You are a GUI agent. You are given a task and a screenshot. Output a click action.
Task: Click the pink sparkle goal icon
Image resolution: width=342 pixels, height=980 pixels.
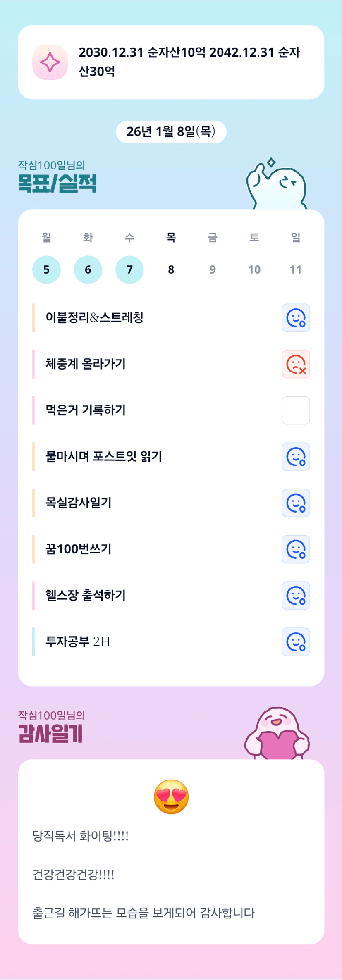tap(50, 62)
